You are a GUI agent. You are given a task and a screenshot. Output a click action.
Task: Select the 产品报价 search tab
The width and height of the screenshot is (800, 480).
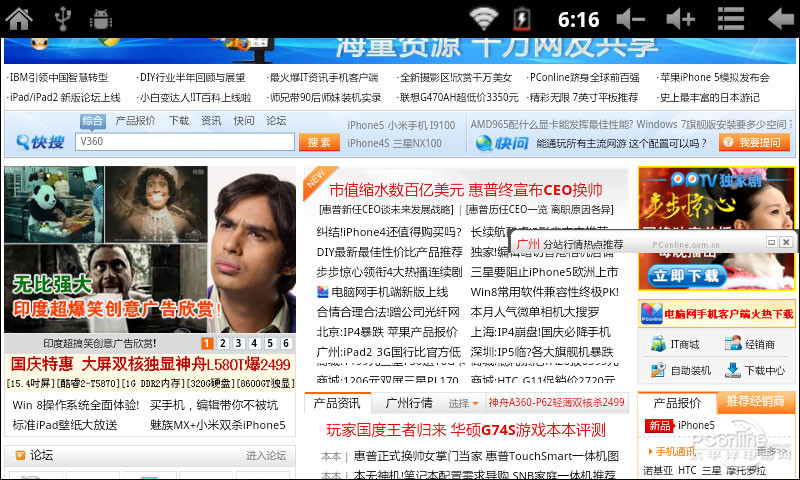135,121
